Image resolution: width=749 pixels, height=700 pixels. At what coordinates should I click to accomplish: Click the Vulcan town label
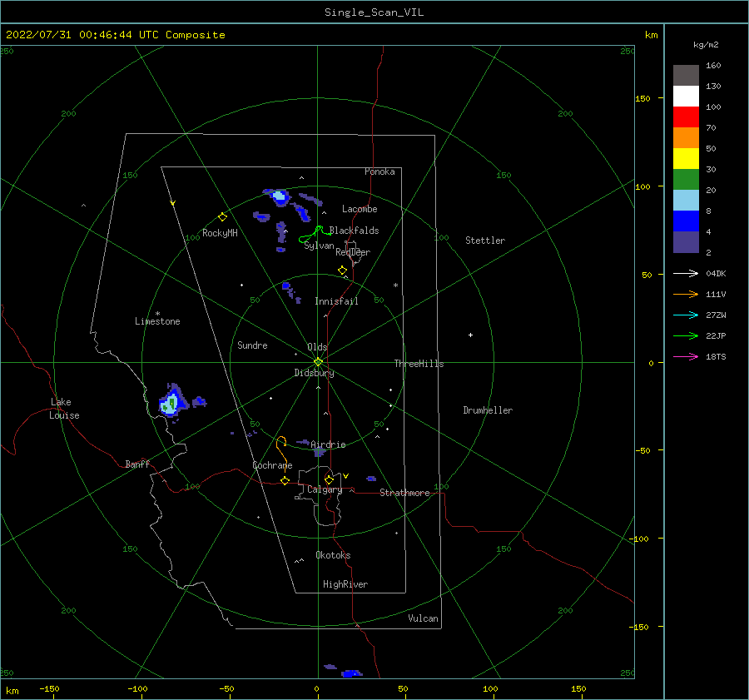(x=423, y=618)
